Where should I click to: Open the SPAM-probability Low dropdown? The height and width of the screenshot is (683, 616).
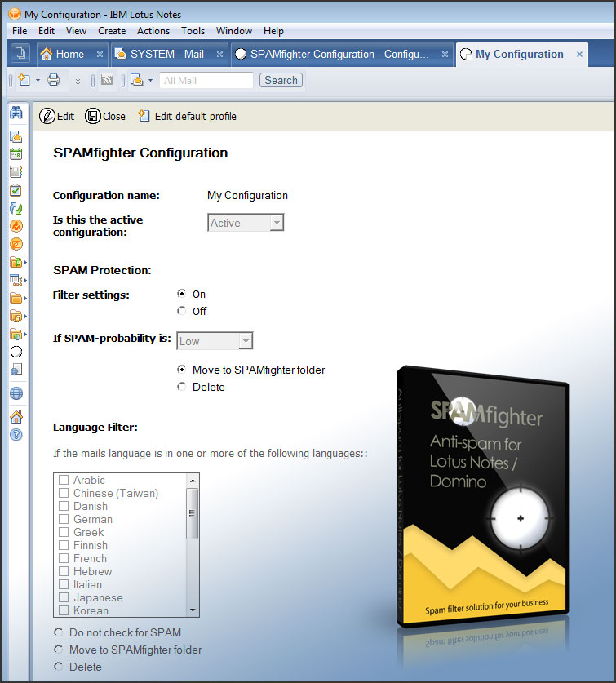(215, 341)
